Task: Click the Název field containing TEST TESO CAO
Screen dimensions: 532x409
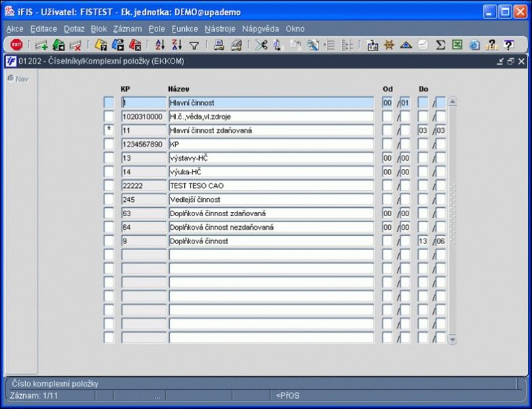Action: [271, 185]
